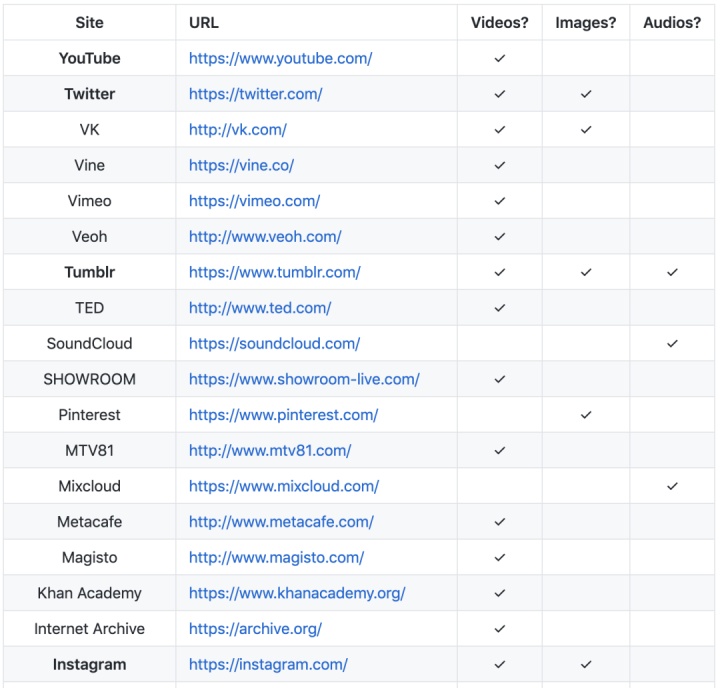The height and width of the screenshot is (688, 720).
Task: Click the SHOWROOM Videos checkmark
Action: [500, 379]
